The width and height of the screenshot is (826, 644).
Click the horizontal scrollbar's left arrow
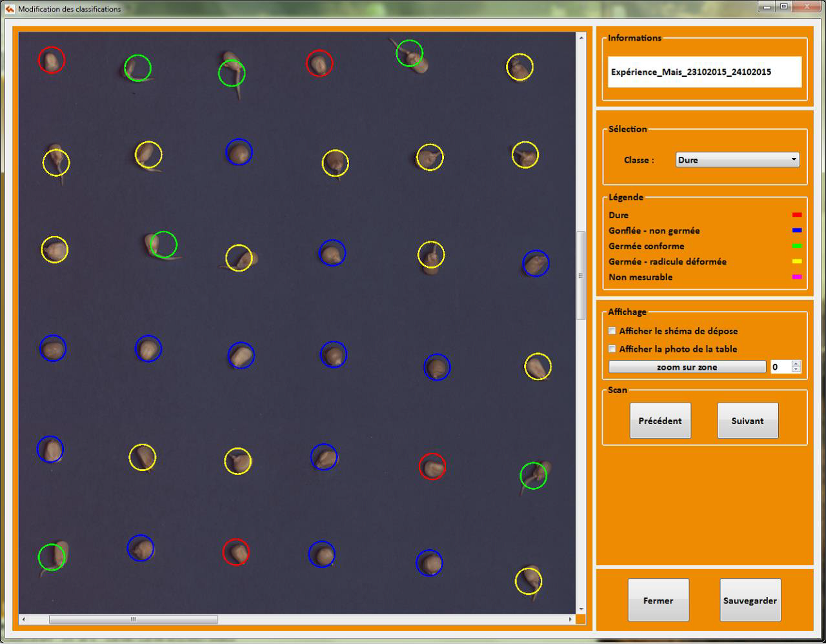pyautogui.click(x=24, y=619)
